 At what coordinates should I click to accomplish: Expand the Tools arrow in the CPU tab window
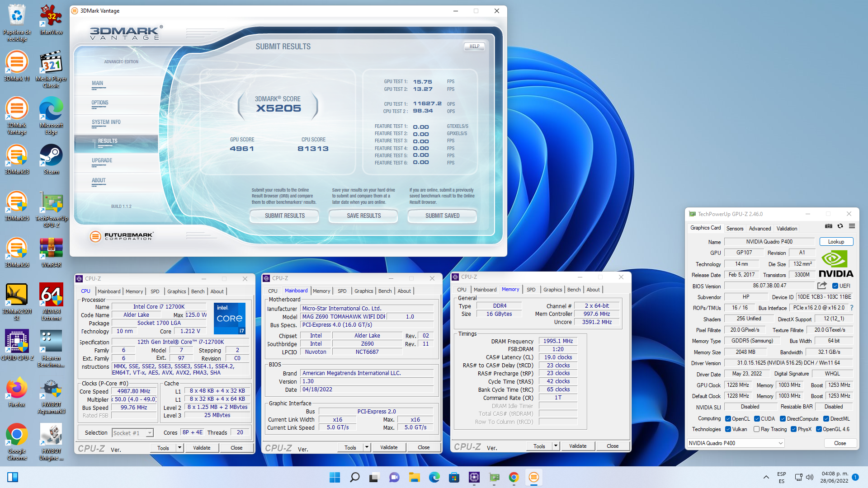[179, 448]
